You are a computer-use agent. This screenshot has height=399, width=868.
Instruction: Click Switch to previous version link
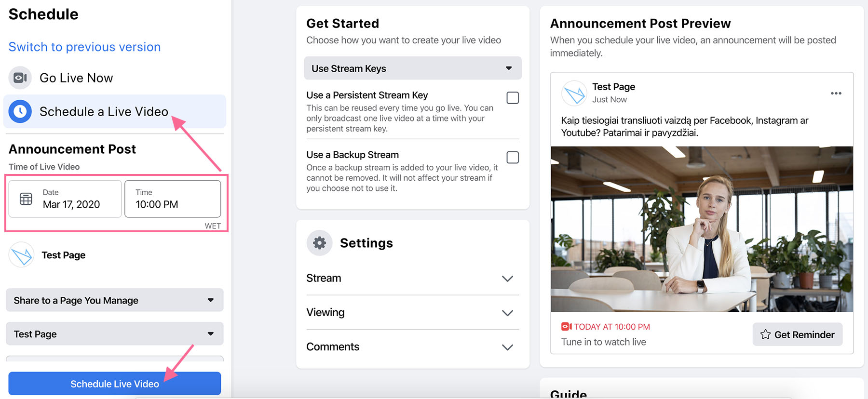(84, 47)
